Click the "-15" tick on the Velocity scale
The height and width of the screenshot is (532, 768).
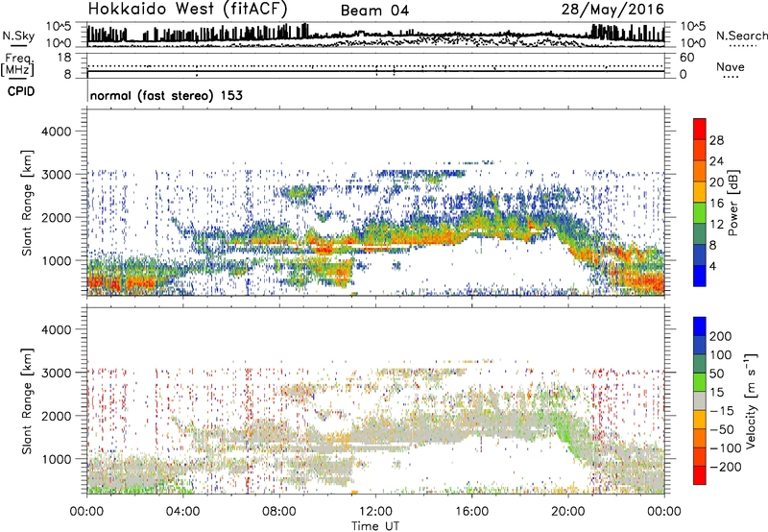[x=722, y=410]
